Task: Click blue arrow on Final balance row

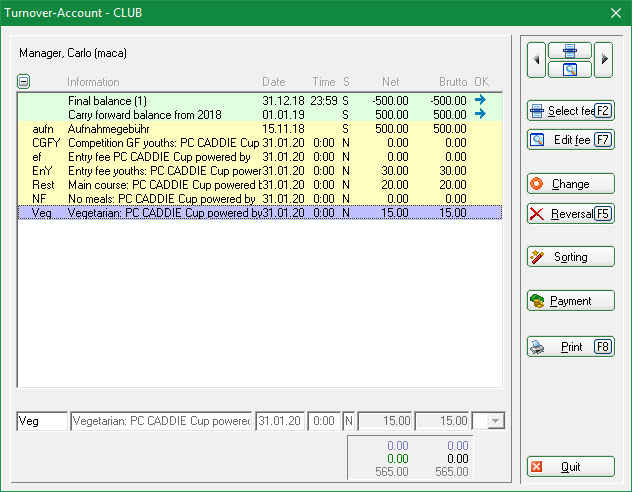Action: click(480, 100)
